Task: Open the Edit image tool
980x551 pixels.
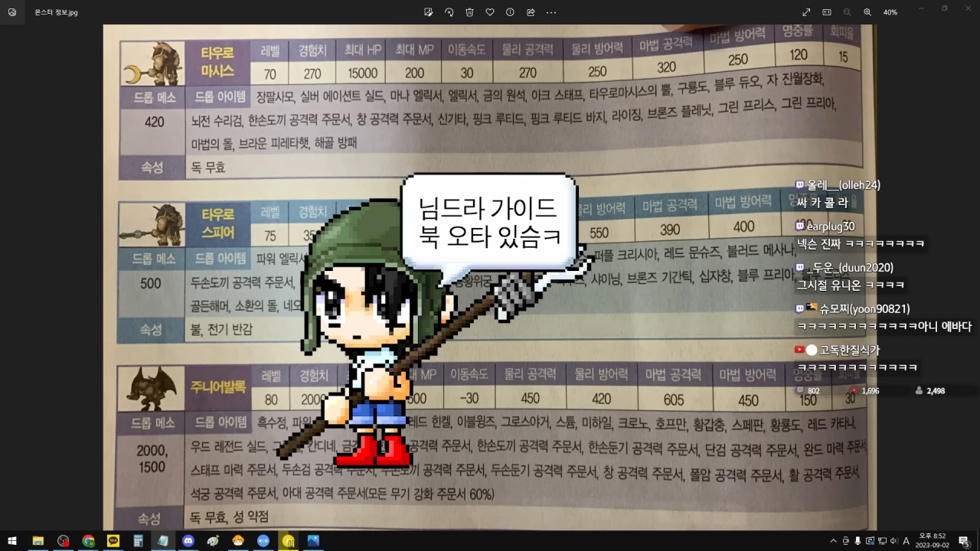Action: (429, 12)
